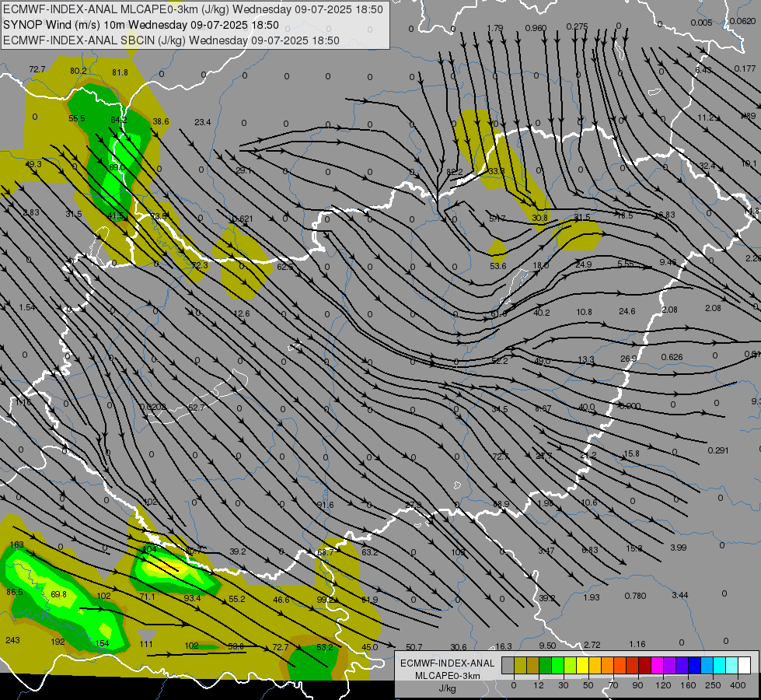
Task: Pick the dark green swatch above 12
Action: (546, 666)
